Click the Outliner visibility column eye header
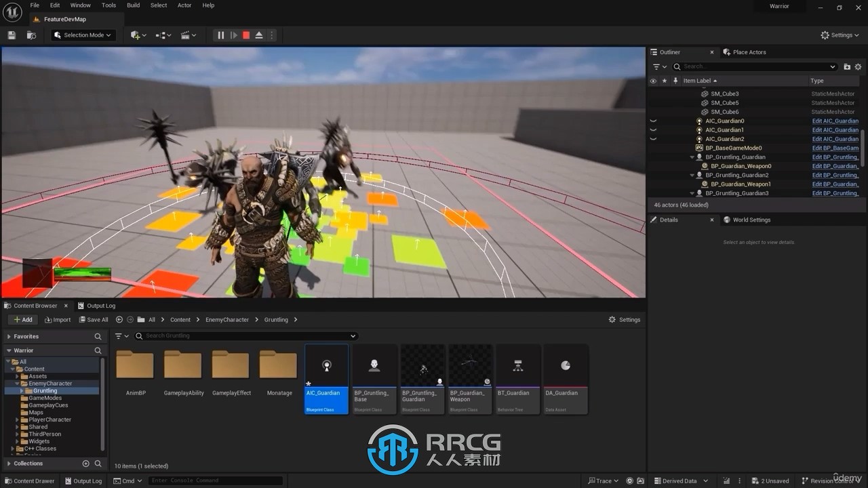The image size is (868, 488). coord(653,81)
